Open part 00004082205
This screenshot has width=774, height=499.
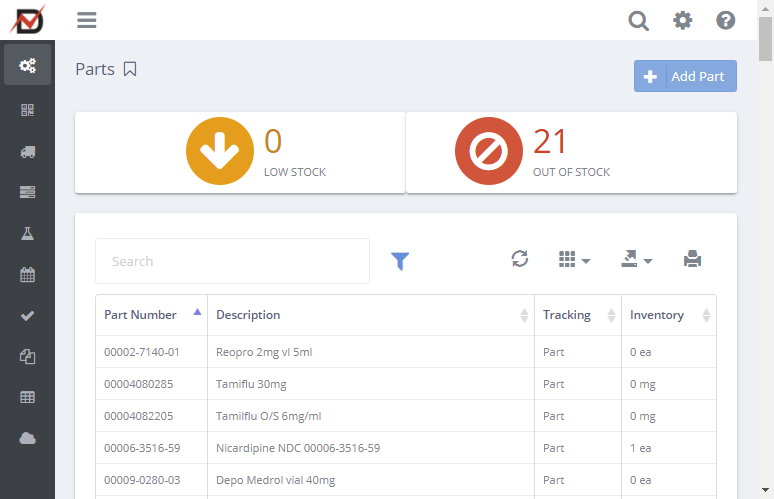point(139,416)
